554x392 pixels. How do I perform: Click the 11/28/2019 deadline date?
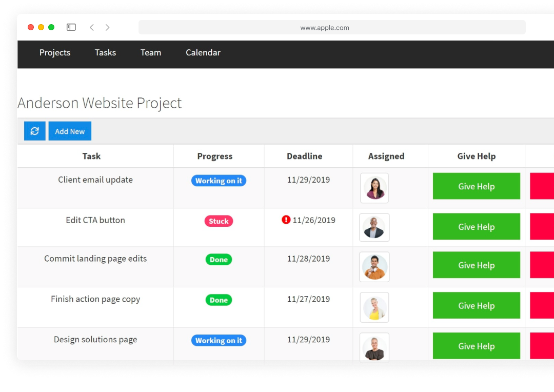[308, 259]
